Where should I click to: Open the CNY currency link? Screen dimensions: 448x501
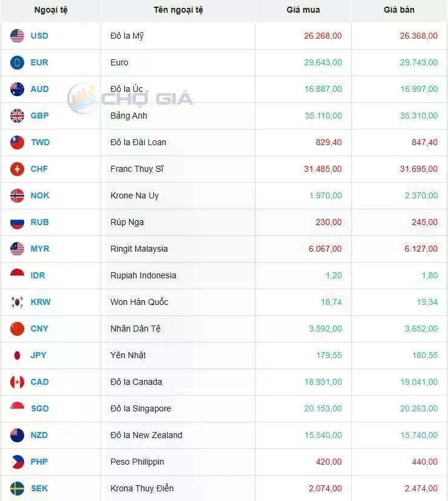(39, 329)
